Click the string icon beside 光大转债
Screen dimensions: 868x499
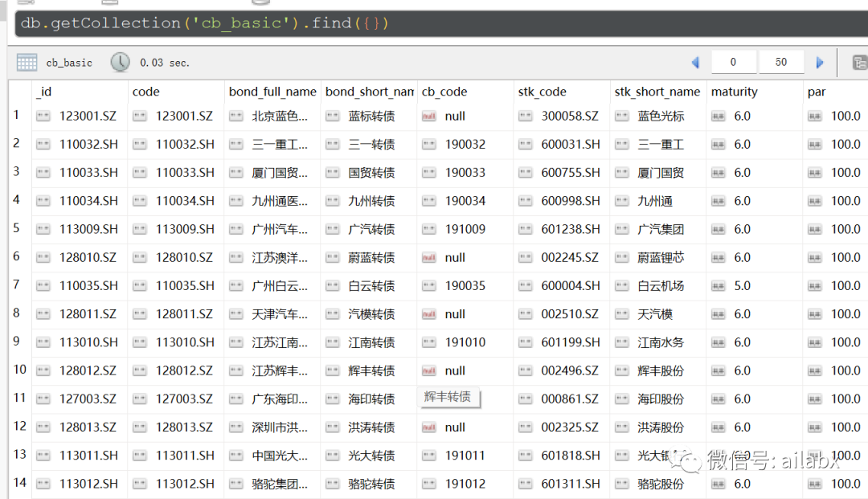coord(332,456)
